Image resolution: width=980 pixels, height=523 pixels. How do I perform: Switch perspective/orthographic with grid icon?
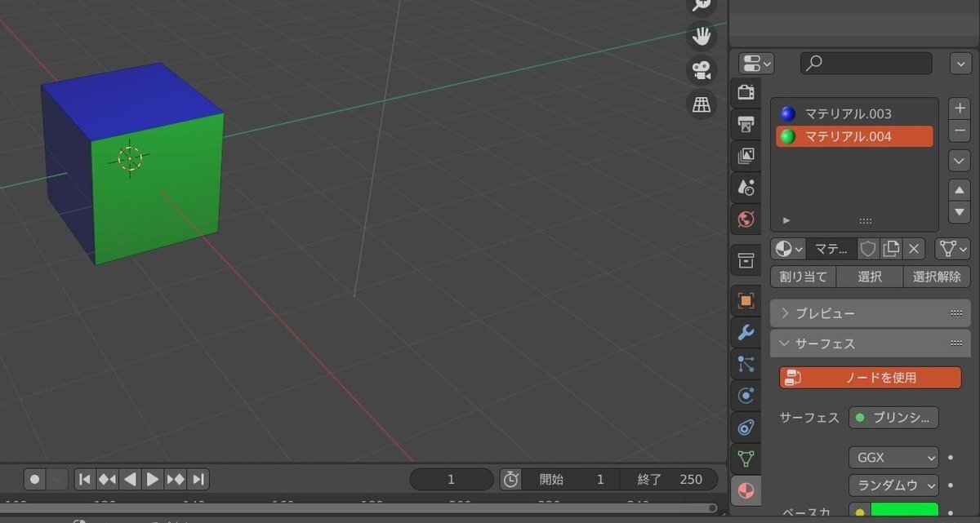(x=701, y=104)
